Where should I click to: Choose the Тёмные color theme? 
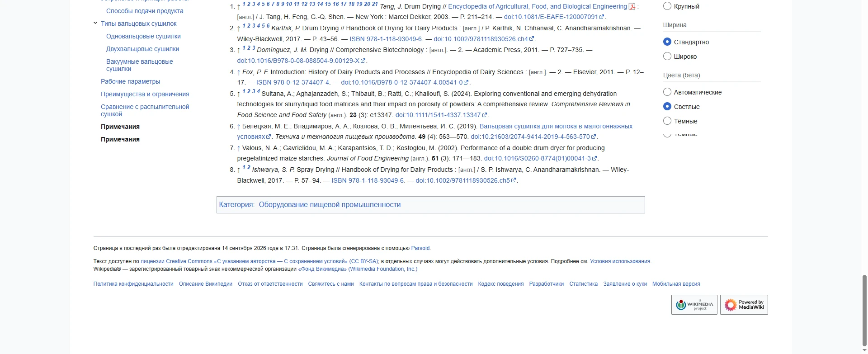pos(667,121)
